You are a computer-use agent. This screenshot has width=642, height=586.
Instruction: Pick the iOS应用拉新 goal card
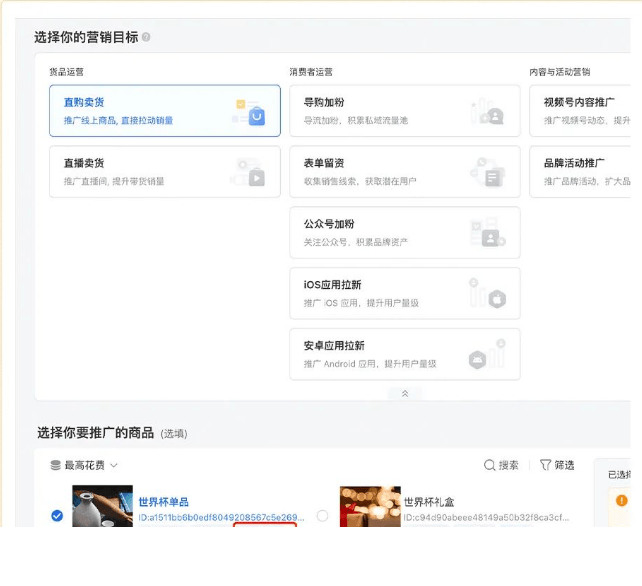tap(405, 293)
